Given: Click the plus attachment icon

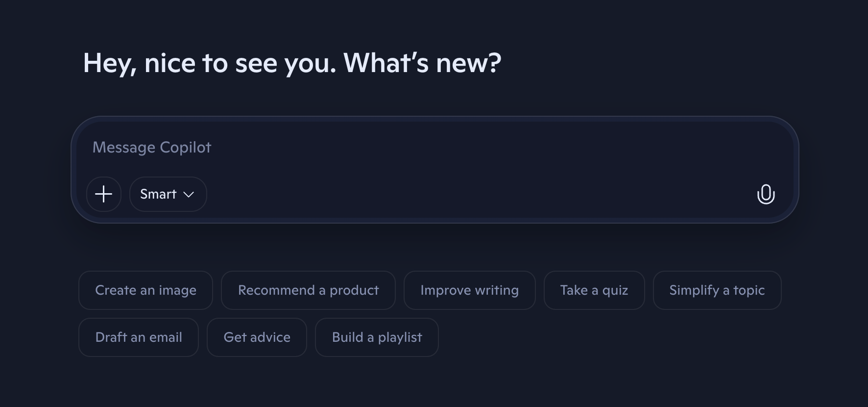Looking at the screenshot, I should pos(104,194).
